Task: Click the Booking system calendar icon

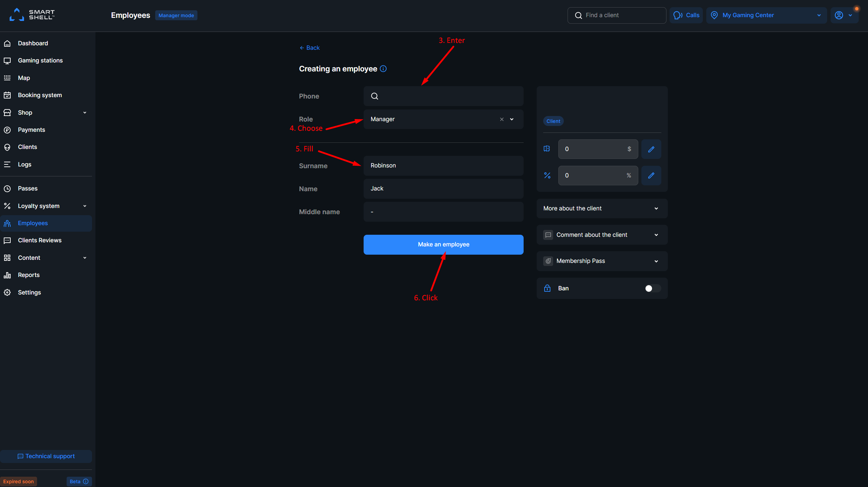Action: pyautogui.click(x=8, y=95)
